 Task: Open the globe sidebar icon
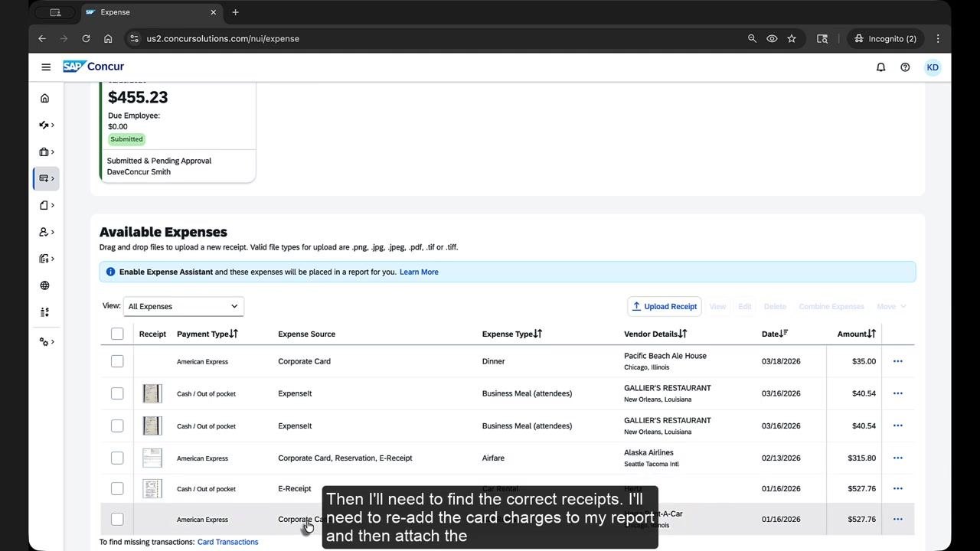[x=44, y=285]
